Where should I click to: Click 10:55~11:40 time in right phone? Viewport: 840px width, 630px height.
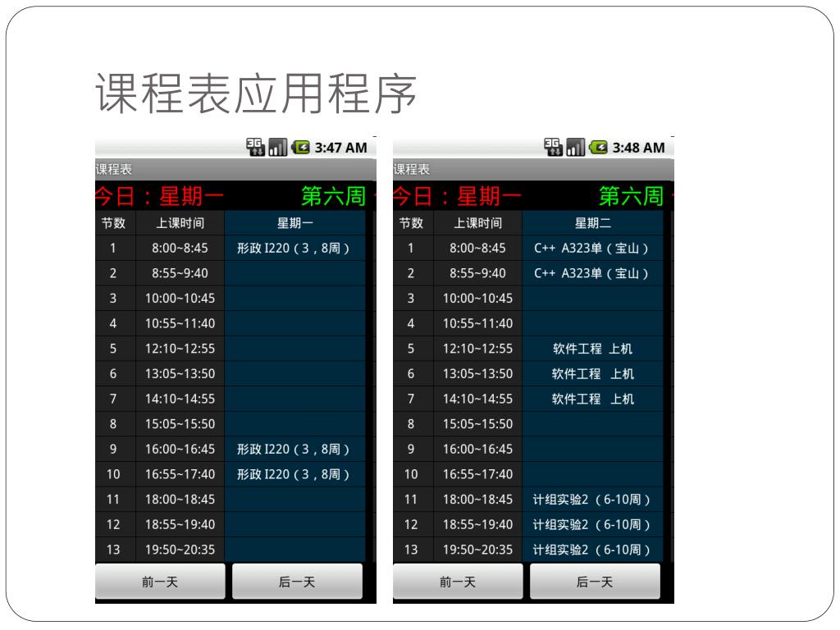click(x=478, y=323)
